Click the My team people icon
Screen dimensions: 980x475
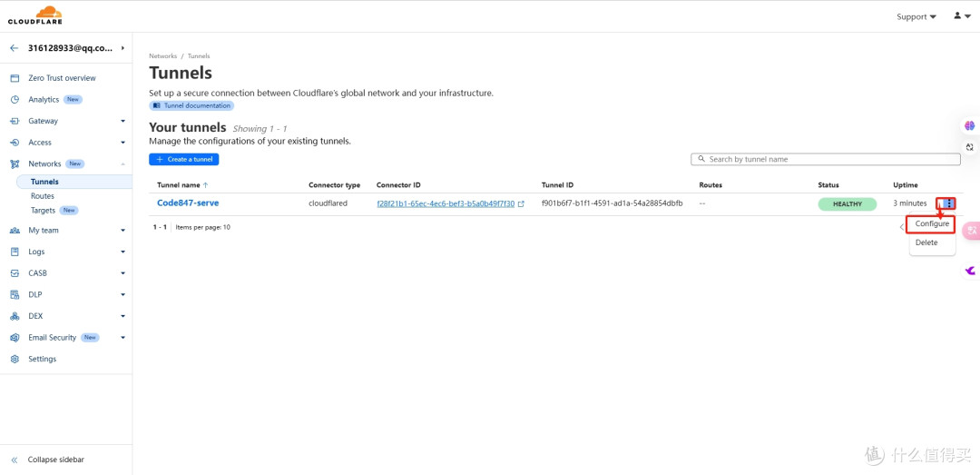tap(15, 231)
